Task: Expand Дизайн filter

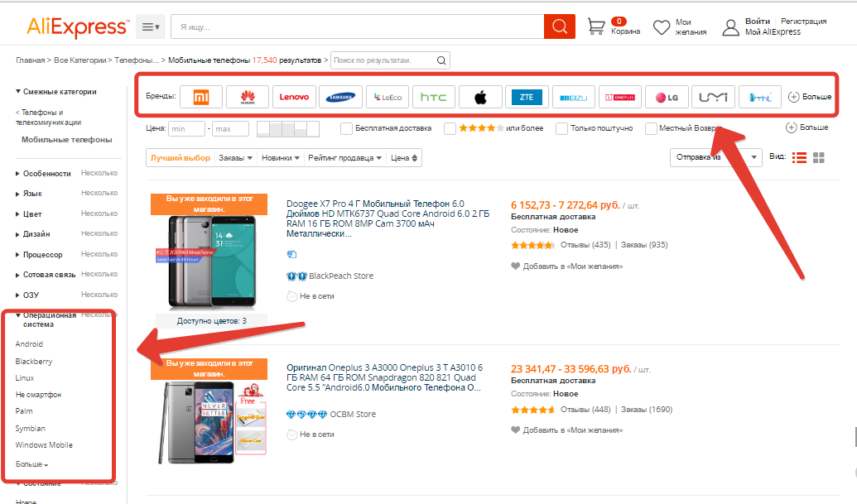Action: tap(33, 233)
